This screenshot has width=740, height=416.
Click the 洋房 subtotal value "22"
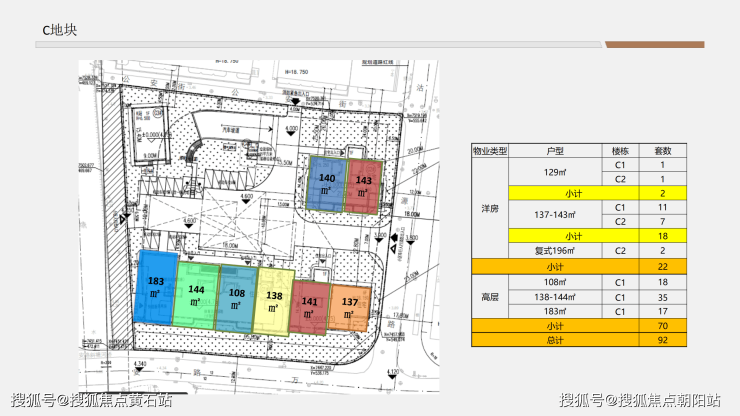663,267
